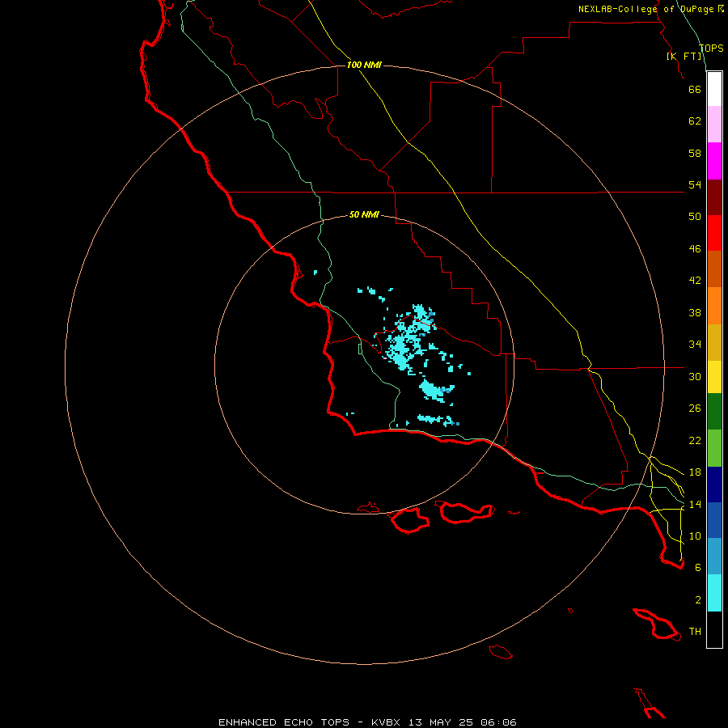Image resolution: width=728 pixels, height=728 pixels.
Task: Select the light orange legend color segment
Action: click(714, 306)
